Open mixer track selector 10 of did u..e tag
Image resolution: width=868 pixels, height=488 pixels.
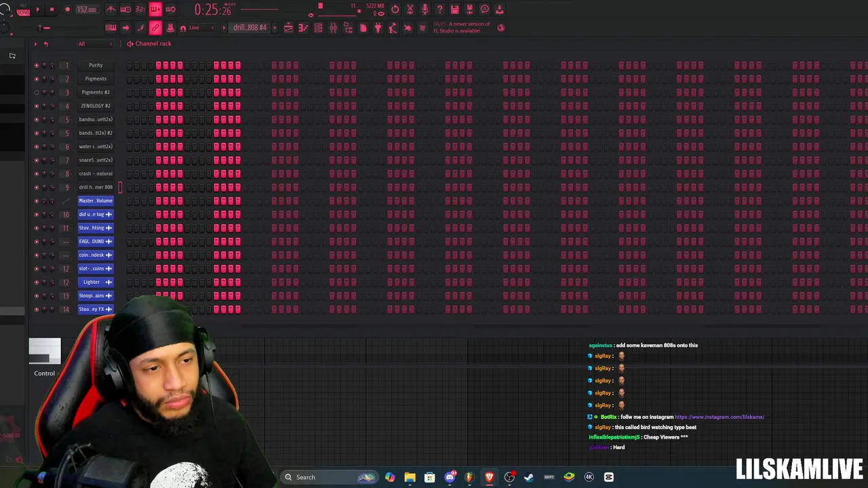66,214
